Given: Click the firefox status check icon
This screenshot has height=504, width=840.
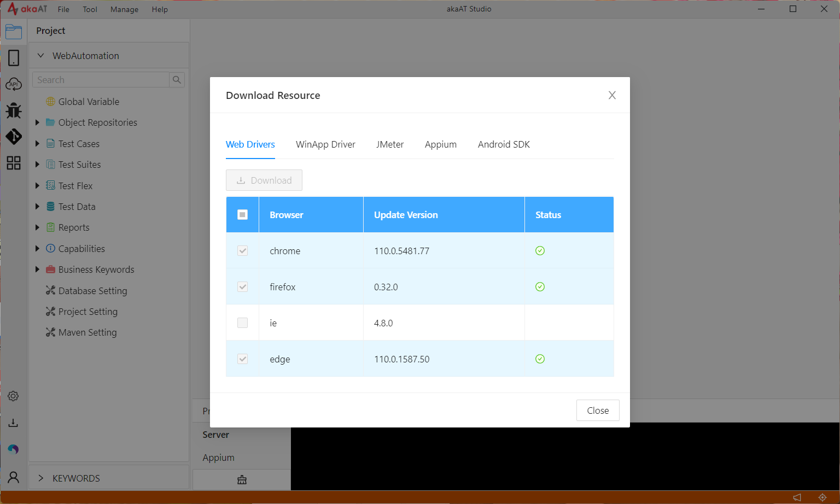Looking at the screenshot, I should tap(540, 286).
